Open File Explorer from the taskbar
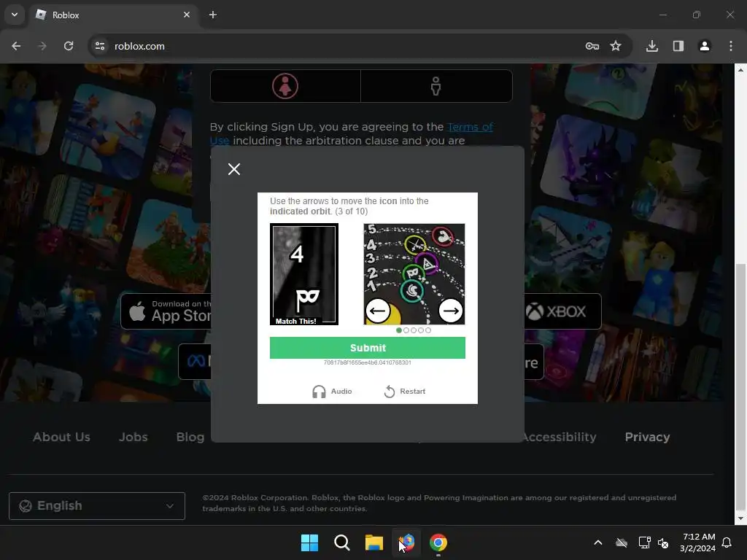Screen dimensions: 747x560 [374, 542]
